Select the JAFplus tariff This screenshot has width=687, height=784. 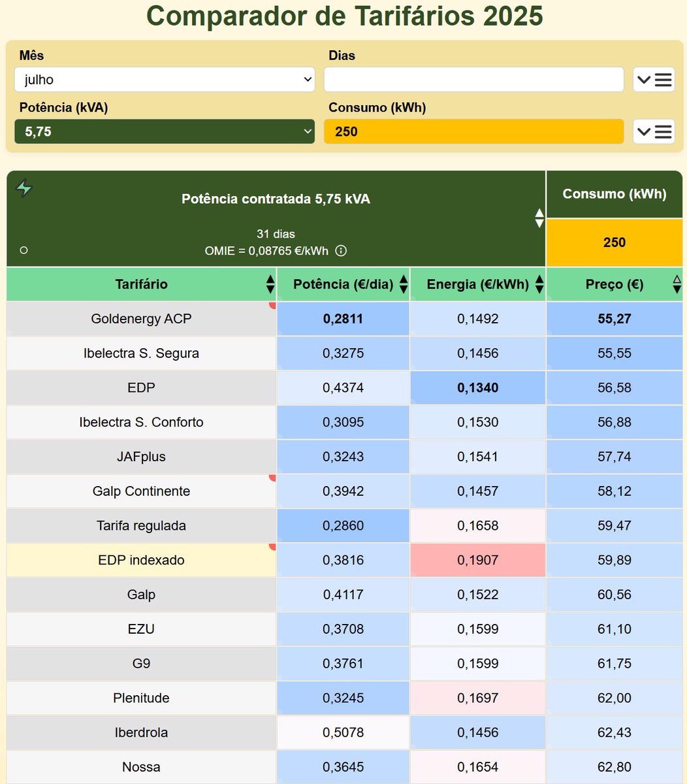click(x=142, y=457)
